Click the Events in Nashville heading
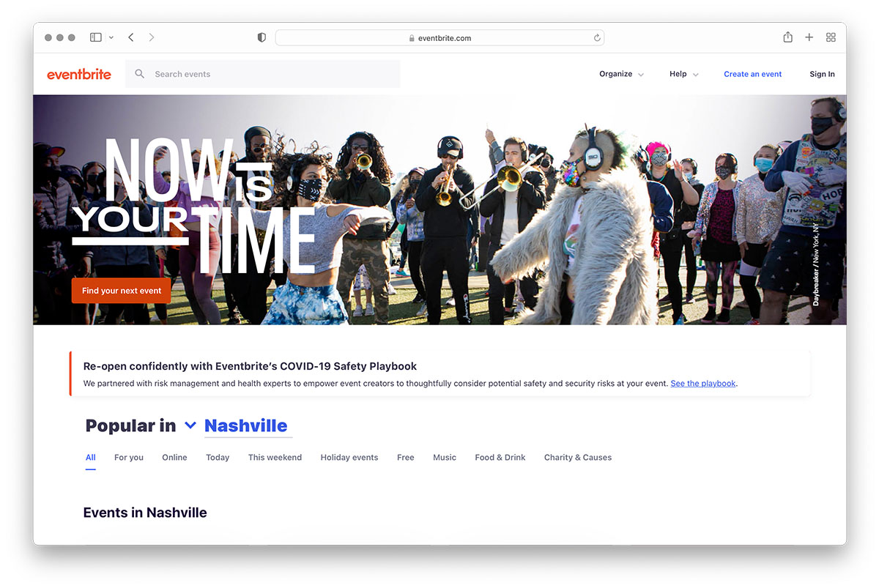Screen dimensions: 879x588 [145, 513]
